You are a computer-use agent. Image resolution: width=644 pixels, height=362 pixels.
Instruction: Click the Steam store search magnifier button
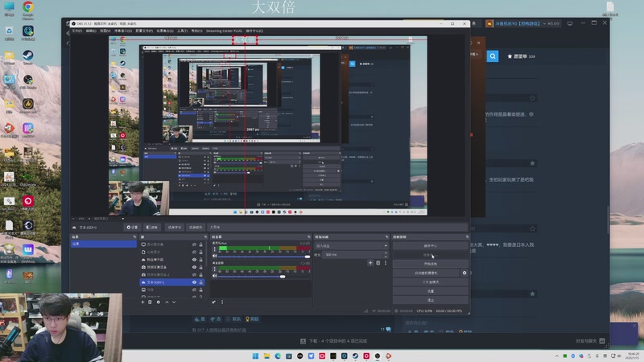click(x=493, y=56)
